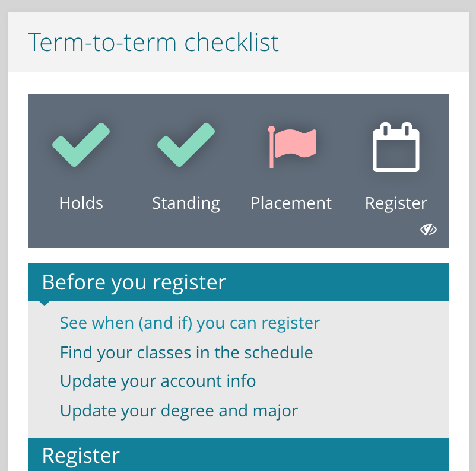This screenshot has height=471, width=476.
Task: Select the Standing label text
Action: coord(186,203)
